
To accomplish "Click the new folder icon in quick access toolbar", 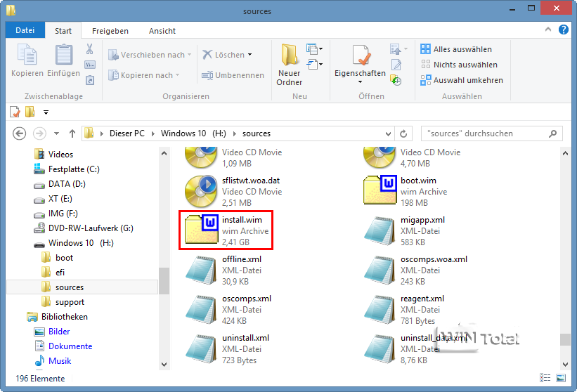I will pyautogui.click(x=30, y=112).
